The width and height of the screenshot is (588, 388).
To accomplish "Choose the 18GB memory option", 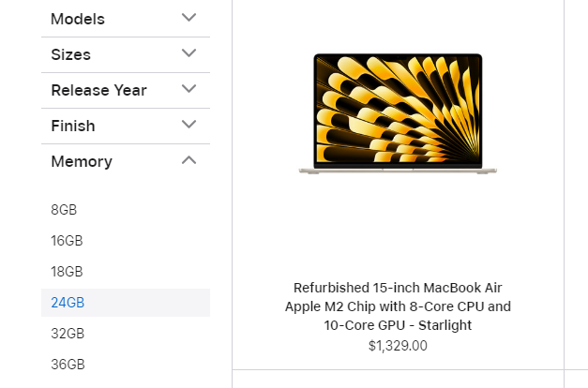I will pos(67,272).
